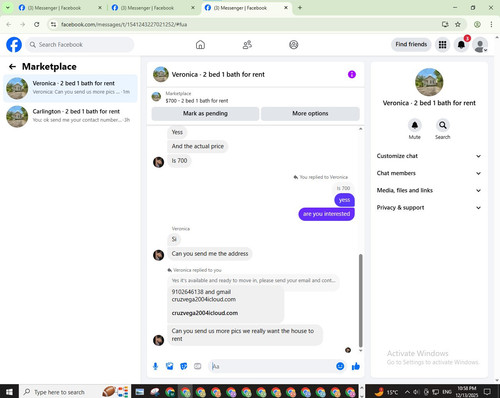Go back using the Marketplace arrow
500x398 pixels.
pyautogui.click(x=12, y=67)
